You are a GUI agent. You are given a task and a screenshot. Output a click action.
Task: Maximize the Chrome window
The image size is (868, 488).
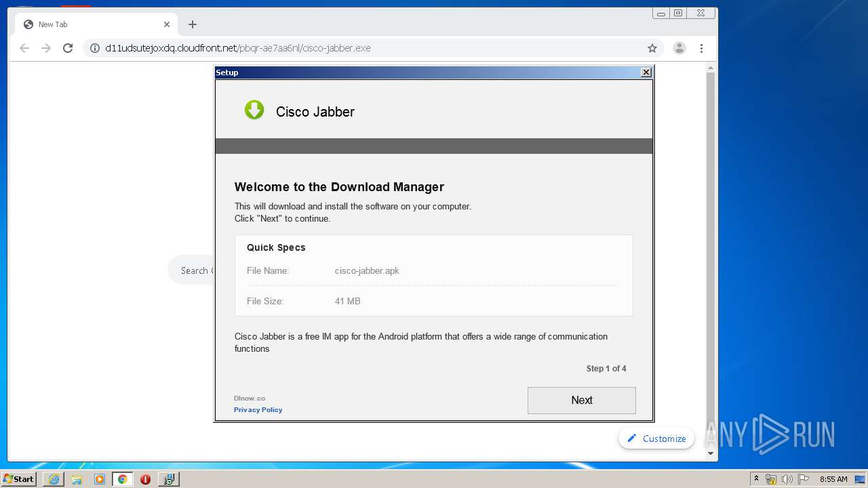[678, 13]
